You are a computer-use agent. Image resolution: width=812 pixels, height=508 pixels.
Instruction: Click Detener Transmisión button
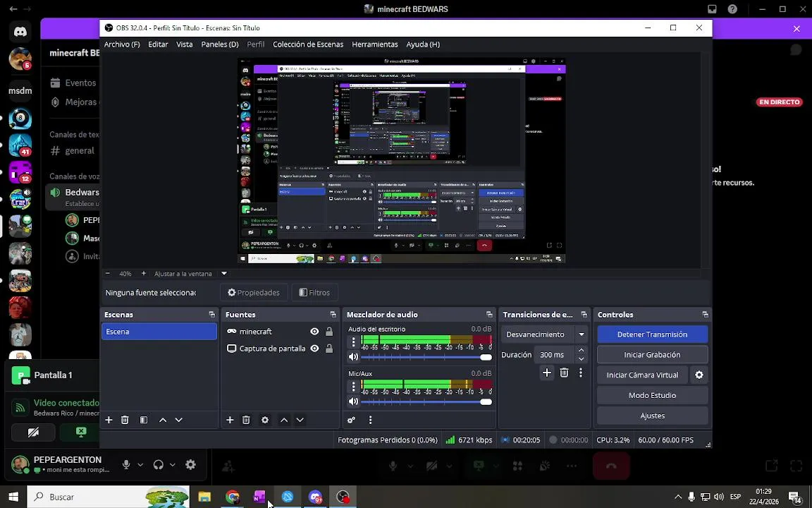coord(653,334)
